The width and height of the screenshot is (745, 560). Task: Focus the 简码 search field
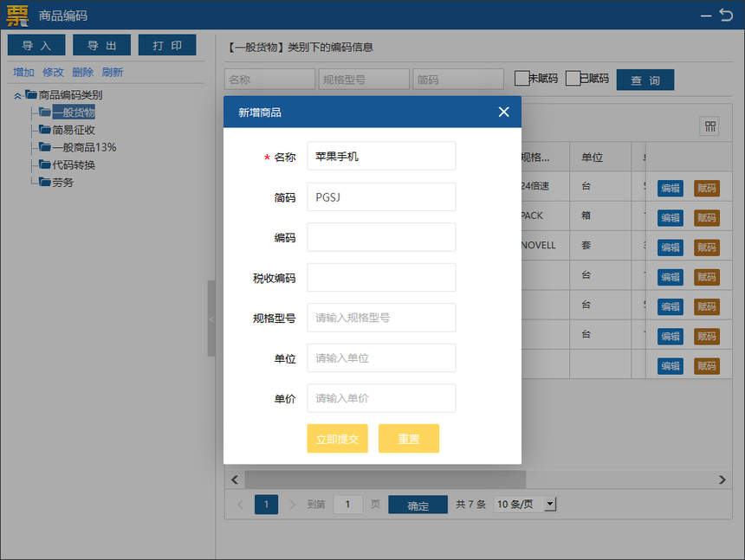(458, 80)
